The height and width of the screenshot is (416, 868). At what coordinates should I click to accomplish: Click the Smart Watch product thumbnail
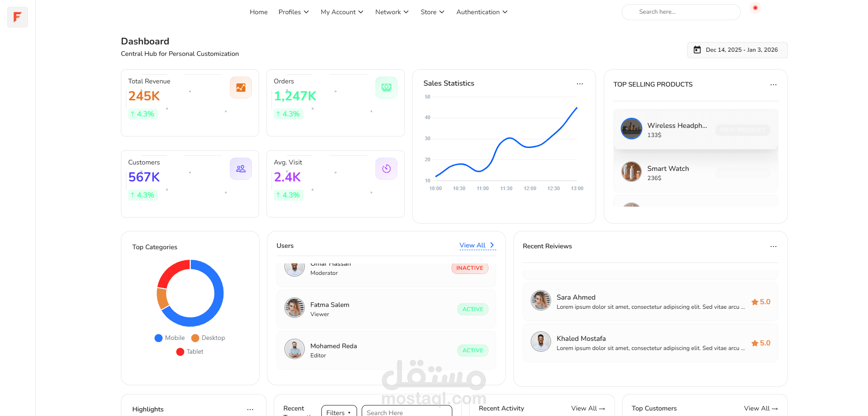(631, 172)
